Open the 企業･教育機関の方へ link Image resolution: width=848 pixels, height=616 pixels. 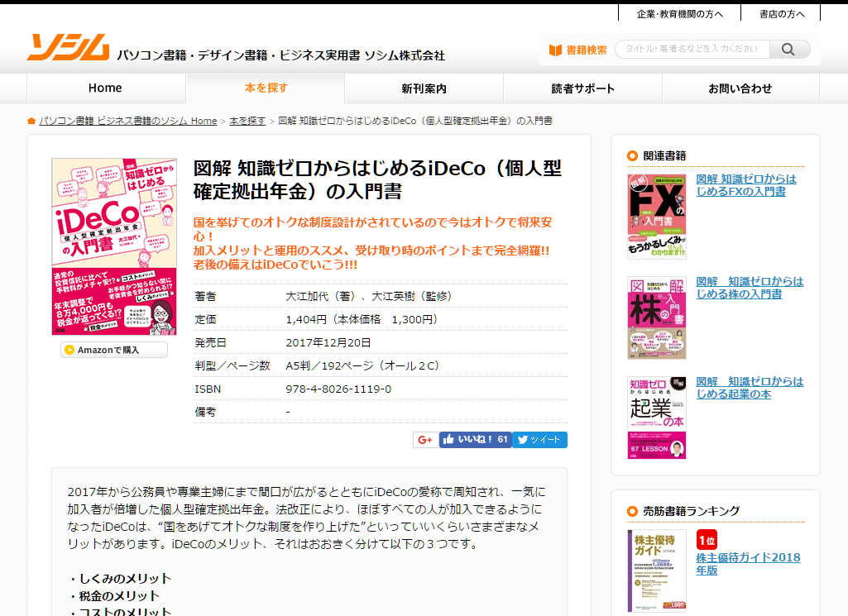pos(680,14)
